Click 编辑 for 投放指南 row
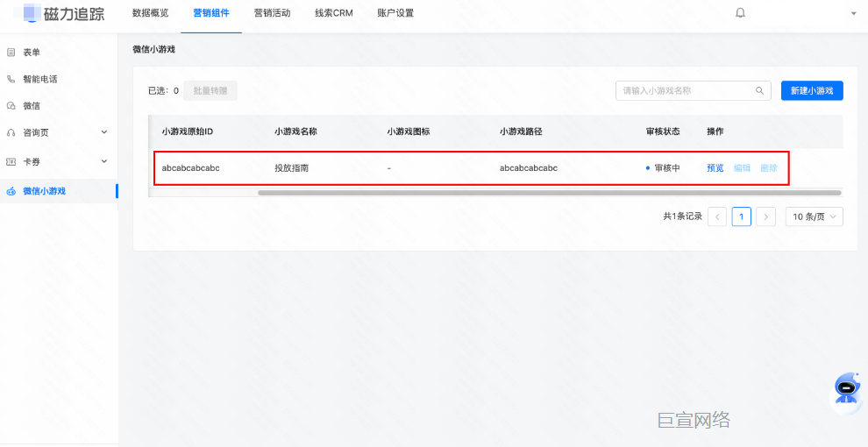Viewport: 868px width, 447px height. click(742, 168)
